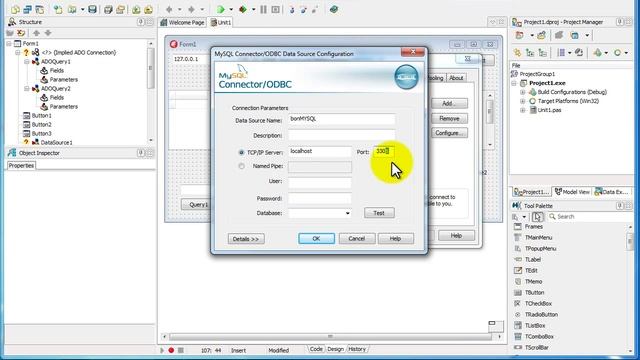
Task: Open the About tab in ODBC Administrator
Action: [x=456, y=78]
